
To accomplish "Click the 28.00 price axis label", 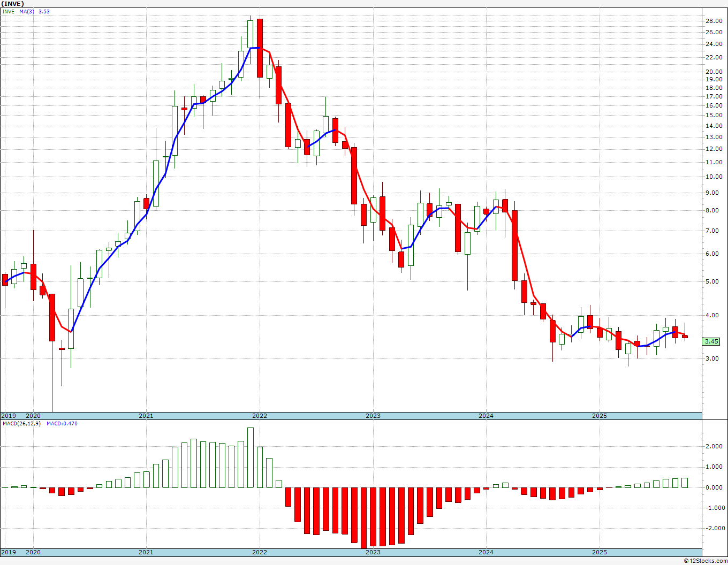I will (x=714, y=21).
